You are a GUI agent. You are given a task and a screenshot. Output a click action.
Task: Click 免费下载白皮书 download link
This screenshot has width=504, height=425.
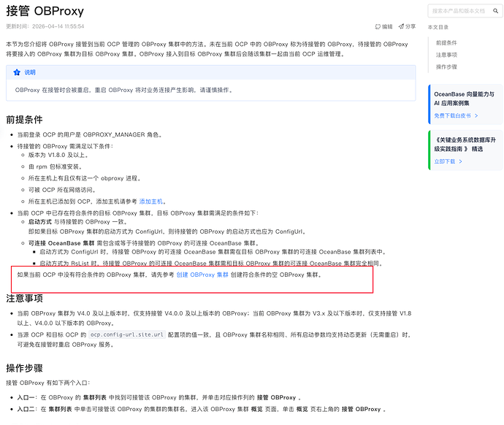click(x=452, y=115)
